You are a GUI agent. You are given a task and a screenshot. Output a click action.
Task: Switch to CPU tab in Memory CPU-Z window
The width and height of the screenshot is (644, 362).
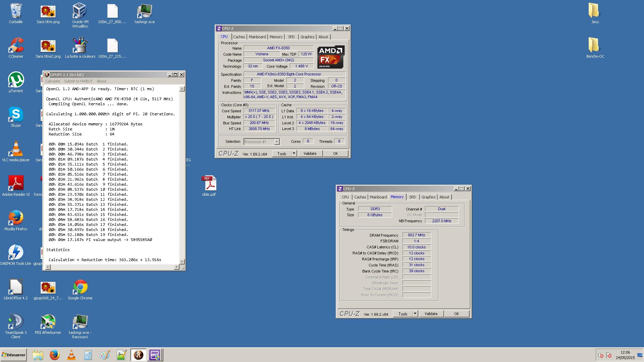pyautogui.click(x=345, y=197)
